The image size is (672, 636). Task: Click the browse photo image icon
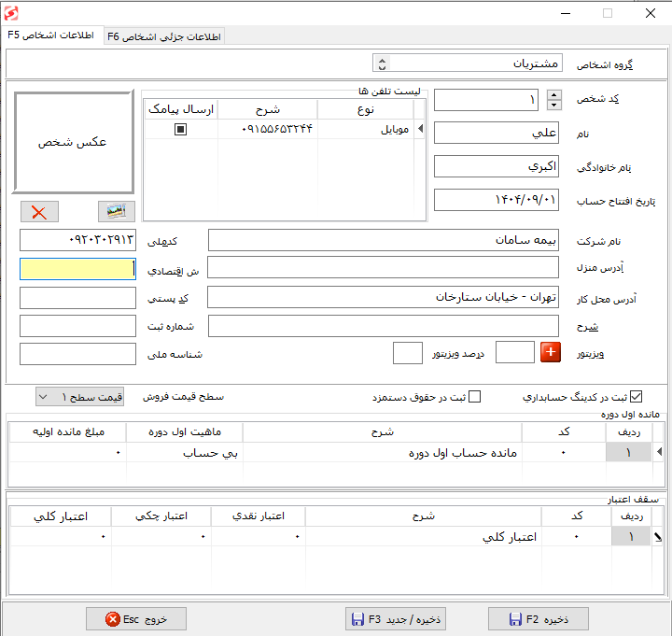tap(117, 212)
